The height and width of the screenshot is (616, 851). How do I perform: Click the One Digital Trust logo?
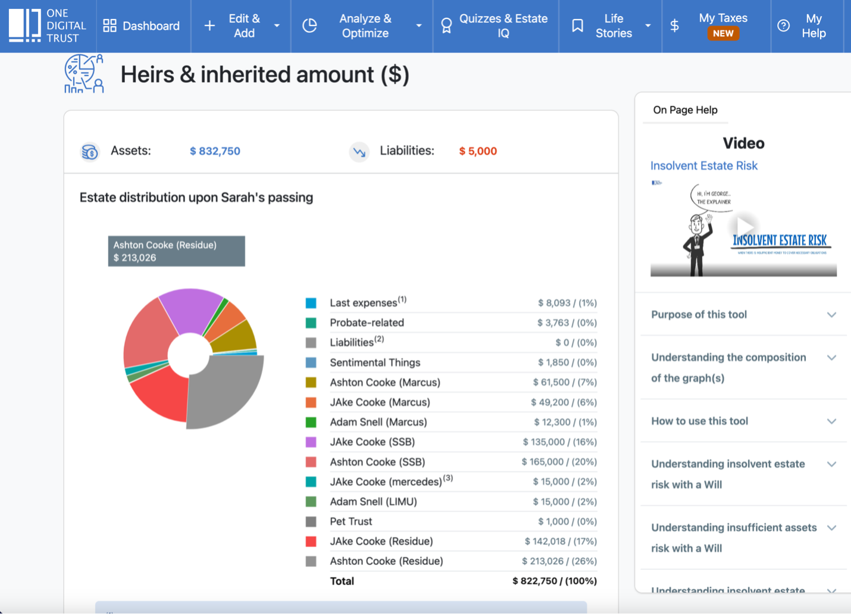47,26
